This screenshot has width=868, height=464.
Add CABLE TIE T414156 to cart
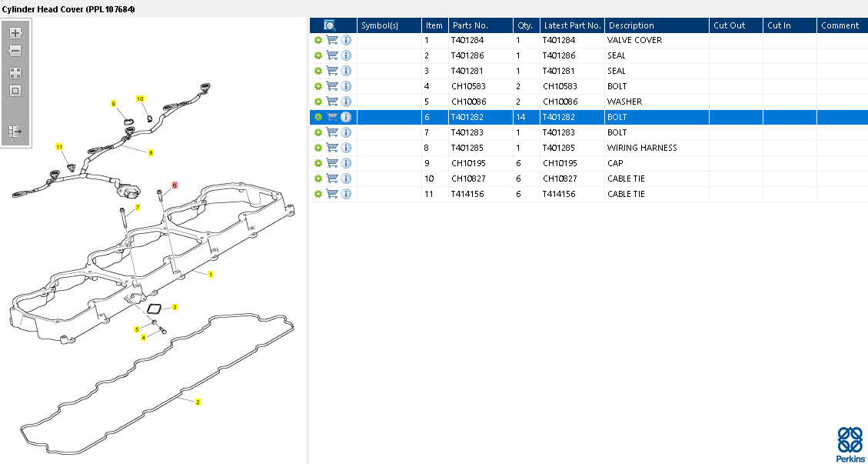click(332, 194)
